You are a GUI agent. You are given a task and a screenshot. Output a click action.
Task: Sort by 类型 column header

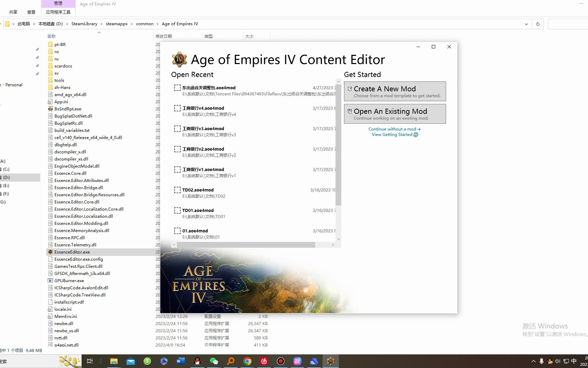click(x=223, y=36)
